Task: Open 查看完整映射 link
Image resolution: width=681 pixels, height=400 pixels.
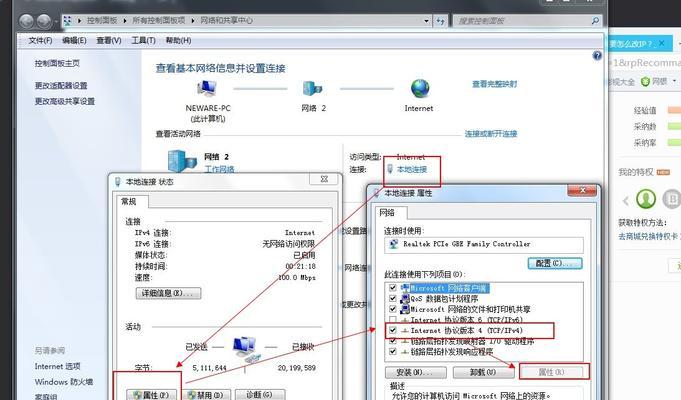Action: tap(494, 84)
